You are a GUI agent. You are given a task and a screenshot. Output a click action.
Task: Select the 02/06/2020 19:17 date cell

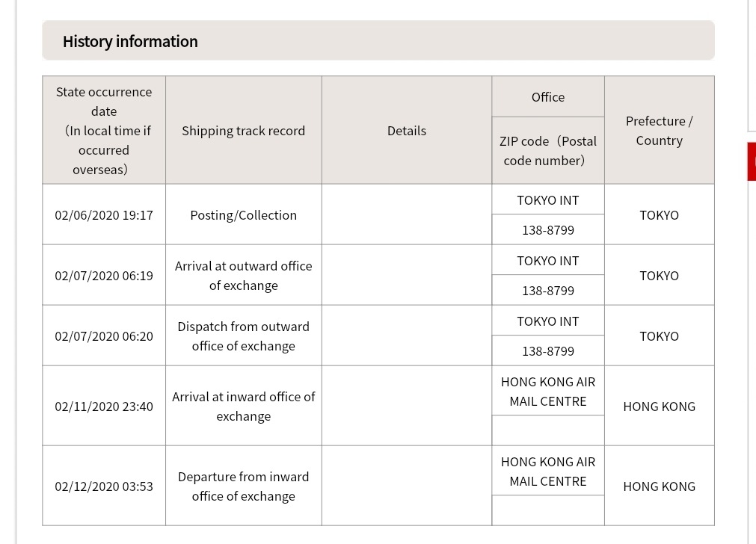104,215
